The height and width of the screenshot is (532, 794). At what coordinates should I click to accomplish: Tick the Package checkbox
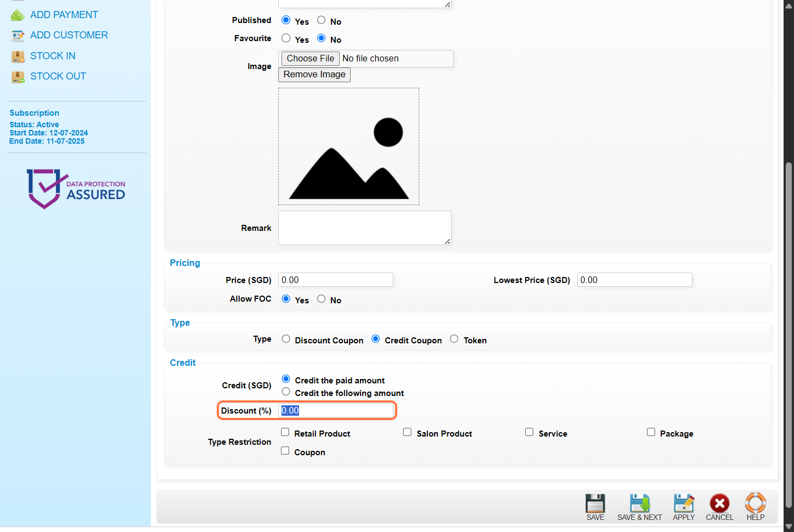tap(651, 432)
